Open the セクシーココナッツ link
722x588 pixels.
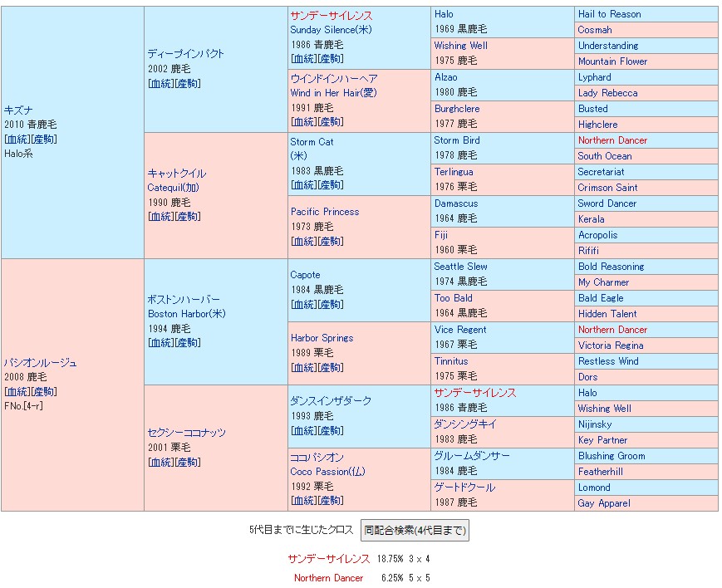point(186,432)
